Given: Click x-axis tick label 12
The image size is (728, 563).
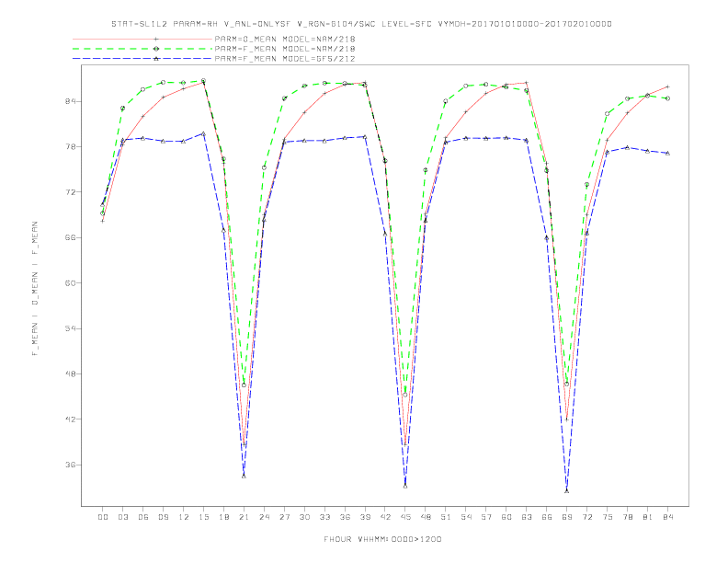Looking at the screenshot, I should click(x=184, y=517).
